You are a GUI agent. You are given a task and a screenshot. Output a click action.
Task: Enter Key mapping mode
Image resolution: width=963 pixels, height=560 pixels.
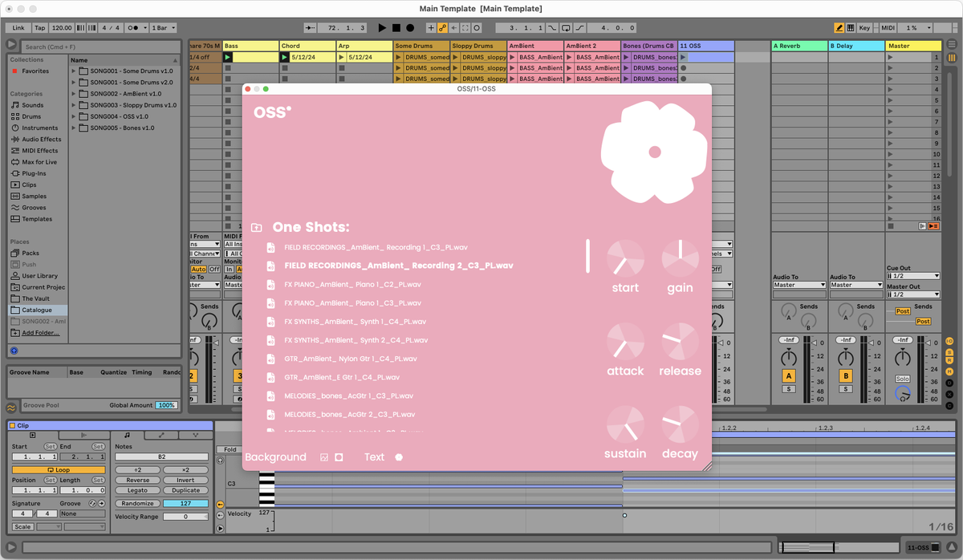pos(865,26)
